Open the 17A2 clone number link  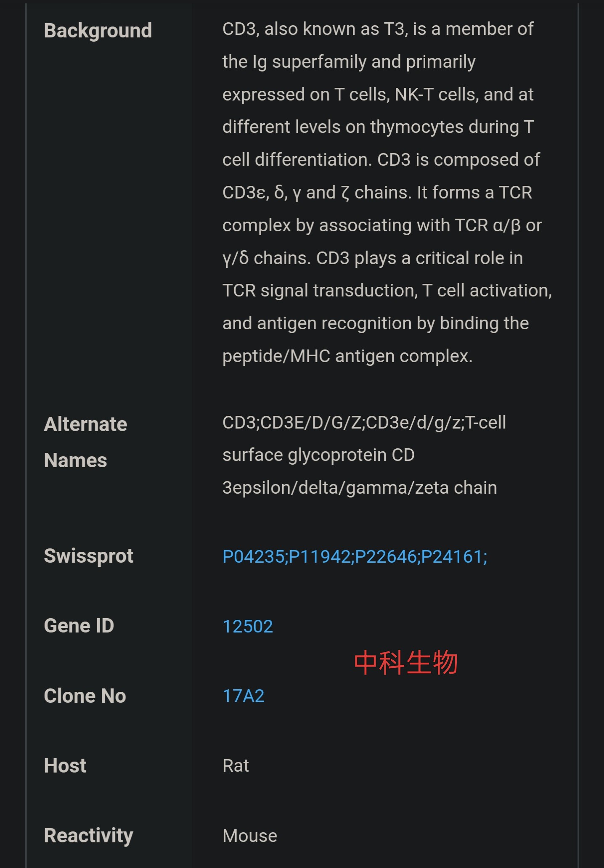(x=244, y=696)
